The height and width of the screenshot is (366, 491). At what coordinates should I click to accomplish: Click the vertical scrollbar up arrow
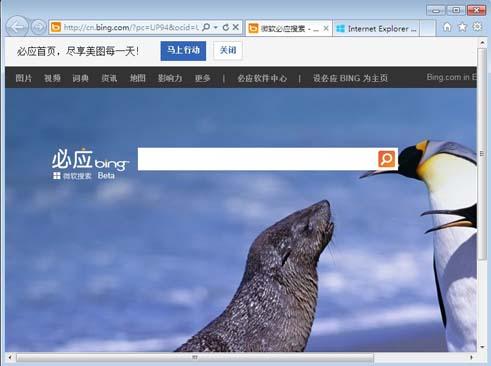482,43
